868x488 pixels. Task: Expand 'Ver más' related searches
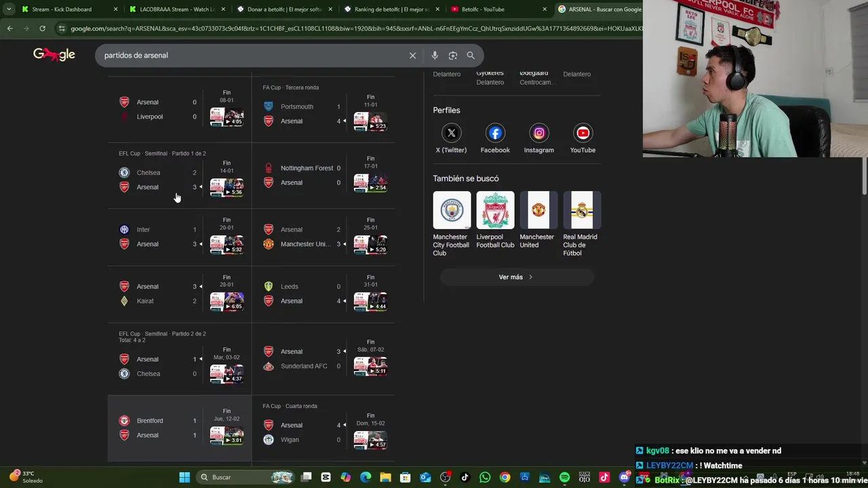pyautogui.click(x=517, y=277)
